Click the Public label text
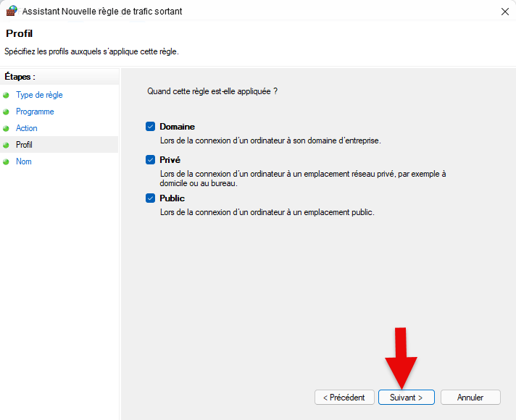516x420 pixels. pos(172,198)
